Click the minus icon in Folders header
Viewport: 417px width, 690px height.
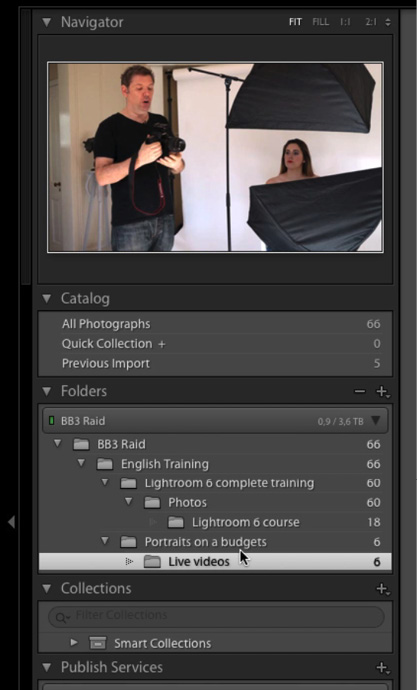pyautogui.click(x=360, y=391)
